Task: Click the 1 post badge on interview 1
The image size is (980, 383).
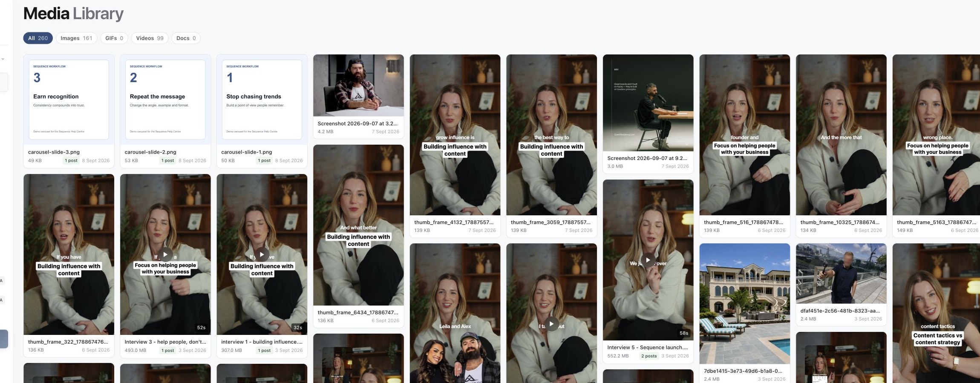Action: pos(264,350)
